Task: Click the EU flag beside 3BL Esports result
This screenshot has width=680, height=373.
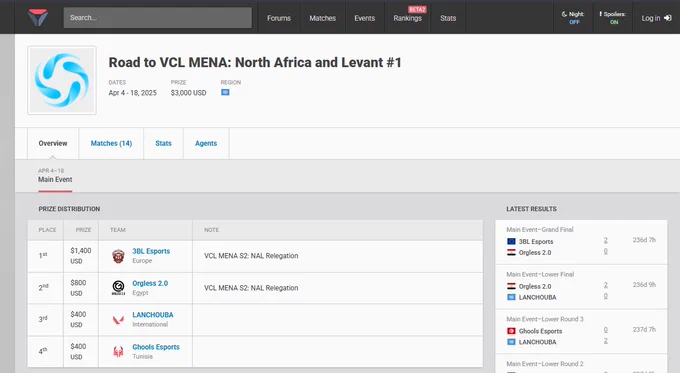Action: click(511, 242)
